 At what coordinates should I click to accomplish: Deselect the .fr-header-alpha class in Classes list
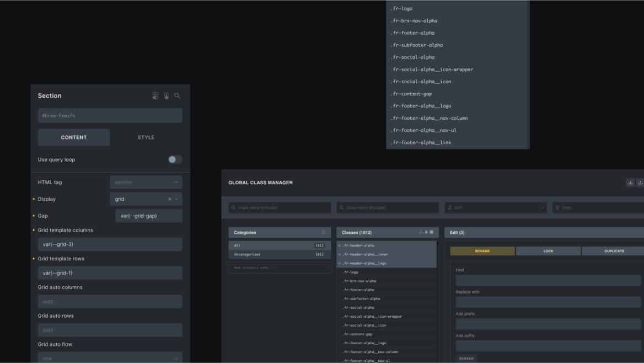tap(340, 245)
